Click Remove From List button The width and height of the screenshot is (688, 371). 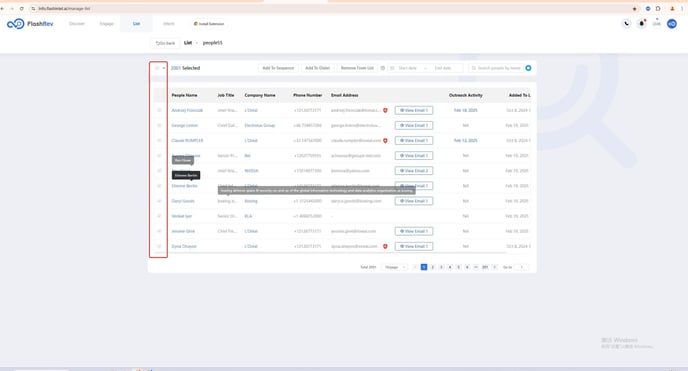(357, 68)
